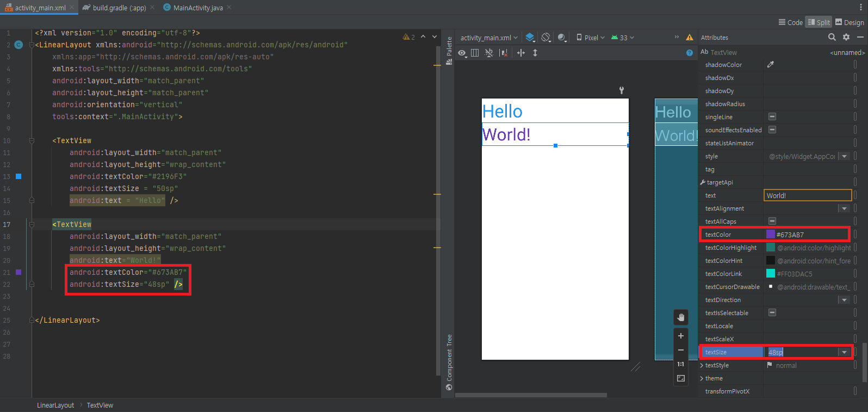Click the text attribute input field
Screen dimensions: 868x412
808,195
